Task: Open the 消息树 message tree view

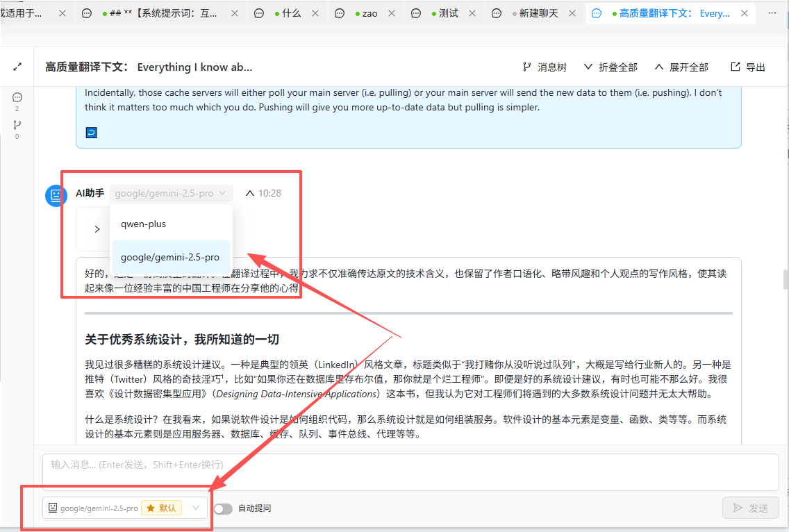Action: click(545, 67)
